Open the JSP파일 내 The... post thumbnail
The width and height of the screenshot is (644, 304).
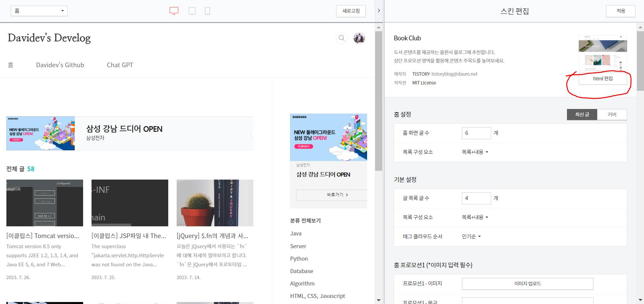coord(130,203)
